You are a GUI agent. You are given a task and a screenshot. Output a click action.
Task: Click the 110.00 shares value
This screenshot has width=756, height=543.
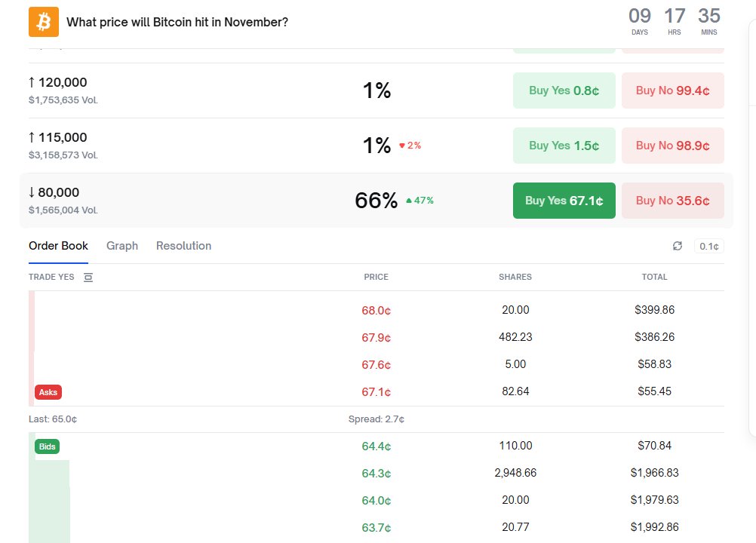pyautogui.click(x=515, y=446)
